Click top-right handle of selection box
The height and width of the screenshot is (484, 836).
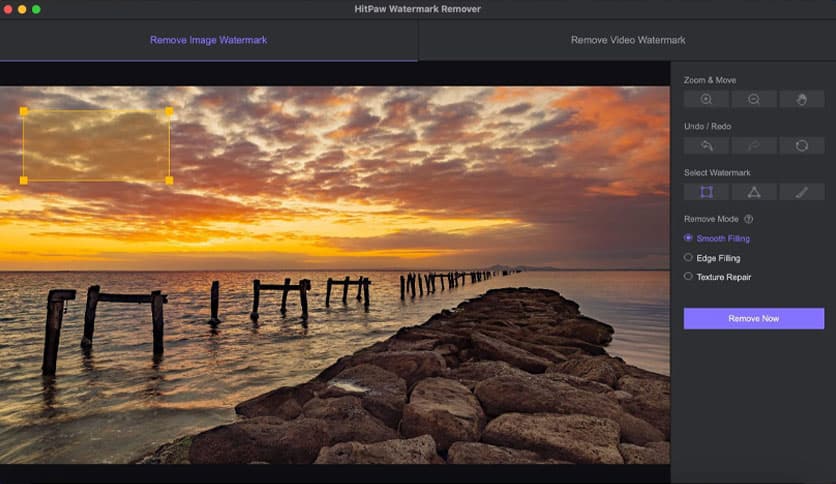pos(169,111)
